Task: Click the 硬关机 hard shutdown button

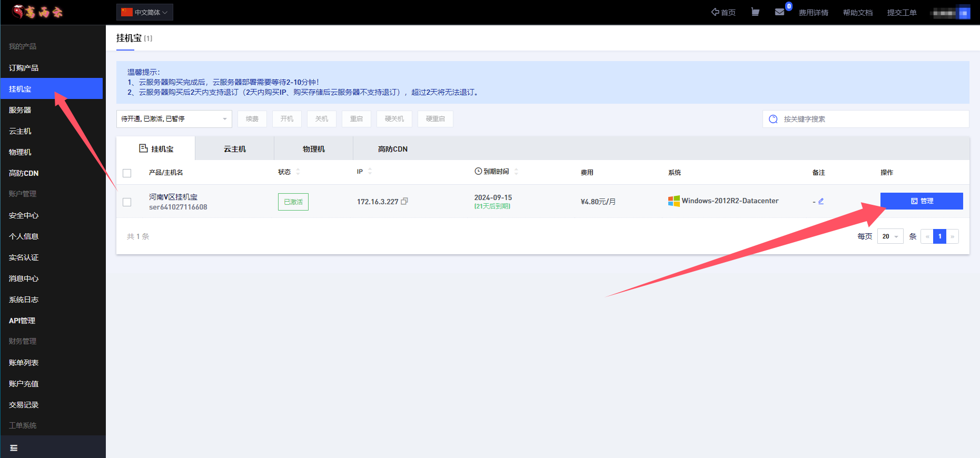Action: tap(394, 119)
